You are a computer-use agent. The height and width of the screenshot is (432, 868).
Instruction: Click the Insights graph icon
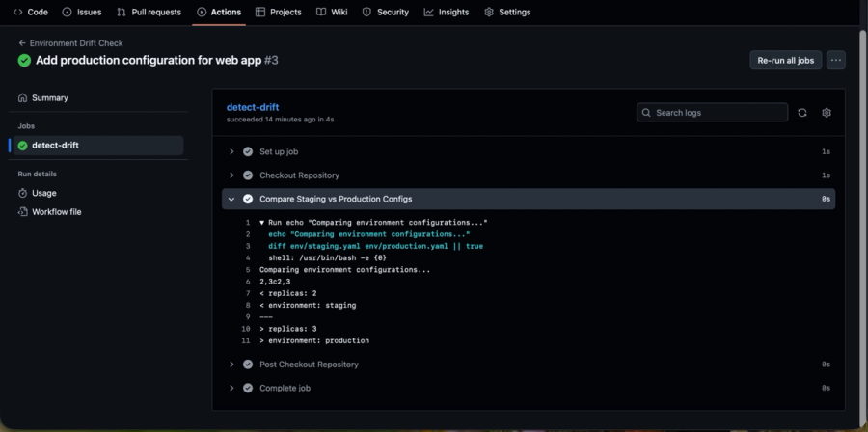tap(428, 12)
